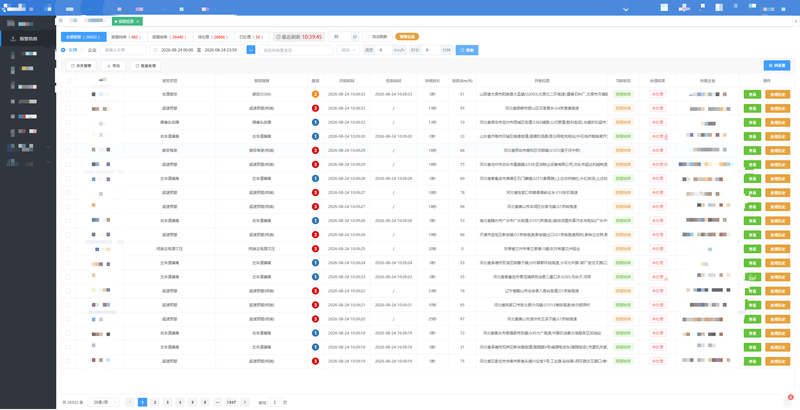The image size is (800, 410).
Task: Expand the lower sidebar submenu chevron
Action: [x=48, y=162]
